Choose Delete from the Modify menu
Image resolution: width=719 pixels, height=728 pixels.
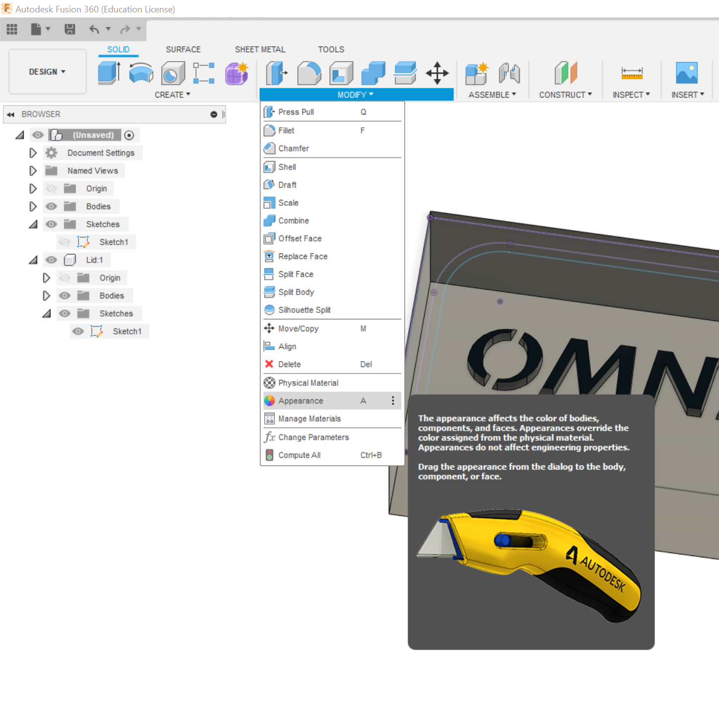pos(332,364)
